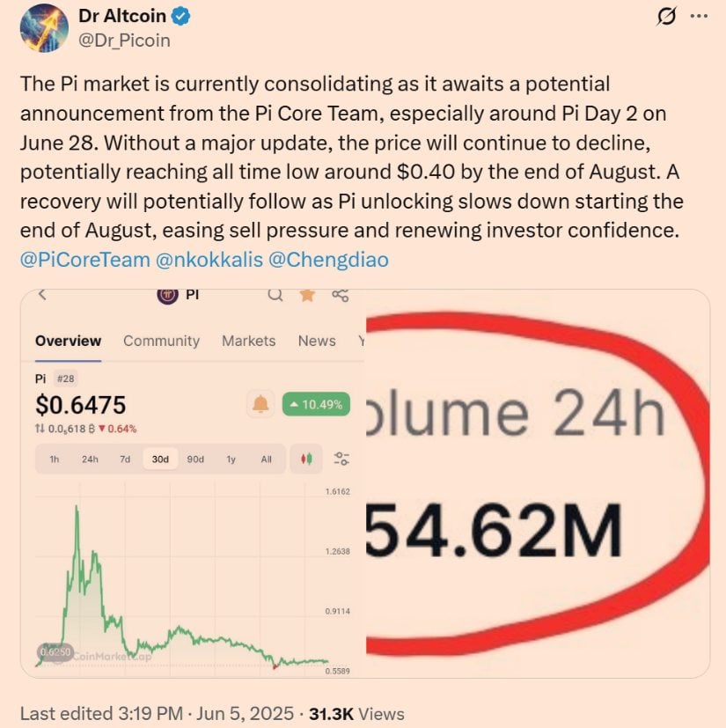
Task: Open chart settings sliders icon
Action: 341,459
